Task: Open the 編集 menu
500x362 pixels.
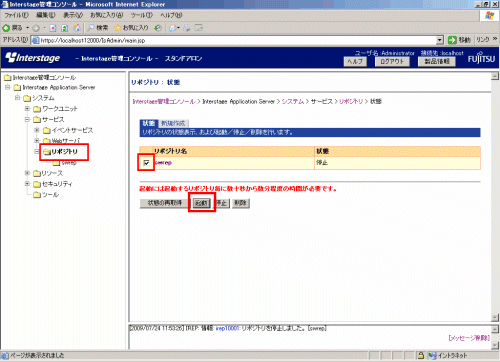Action: point(46,15)
